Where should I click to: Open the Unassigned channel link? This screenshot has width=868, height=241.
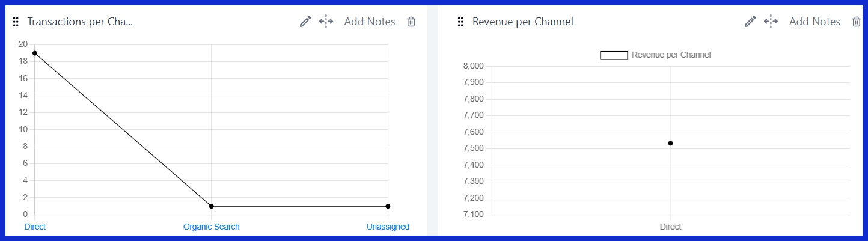388,227
